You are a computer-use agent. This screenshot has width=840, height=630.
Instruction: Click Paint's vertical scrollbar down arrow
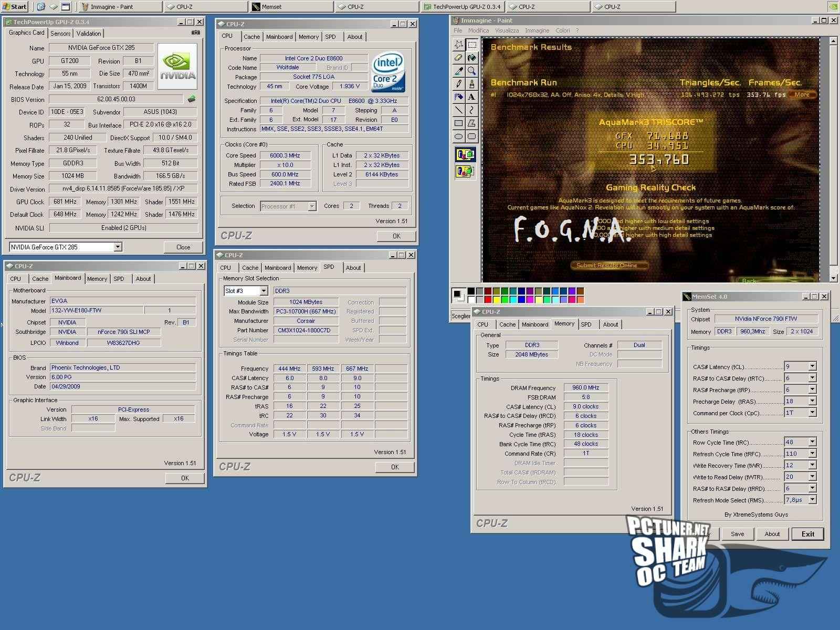[833, 278]
